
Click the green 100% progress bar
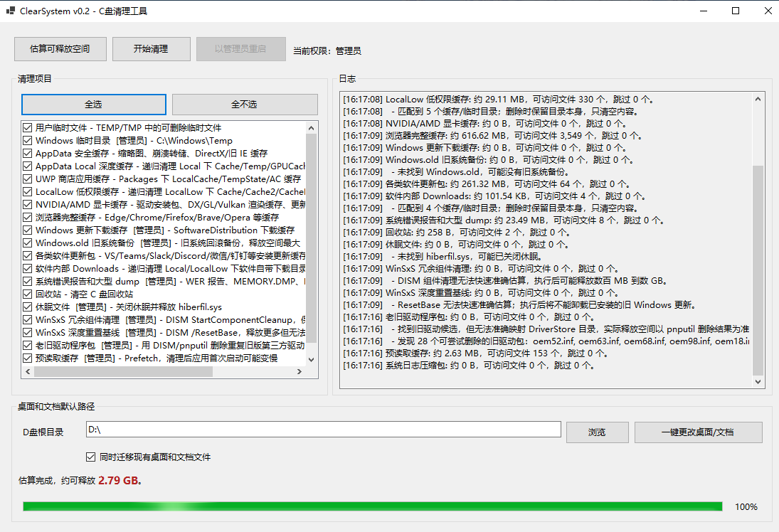(x=373, y=506)
